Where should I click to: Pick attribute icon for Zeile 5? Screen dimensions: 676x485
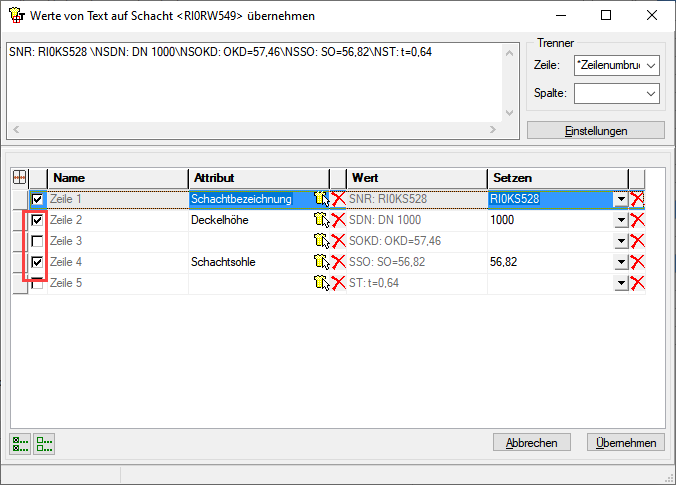click(x=321, y=283)
